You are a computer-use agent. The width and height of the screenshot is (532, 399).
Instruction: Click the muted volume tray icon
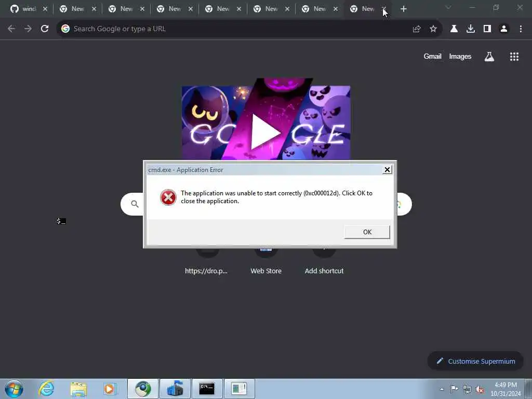pos(480,390)
